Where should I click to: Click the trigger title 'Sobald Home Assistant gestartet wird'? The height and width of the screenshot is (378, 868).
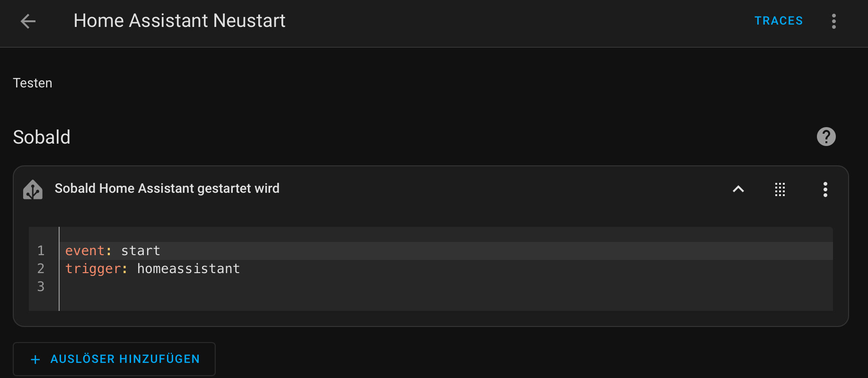coord(167,189)
